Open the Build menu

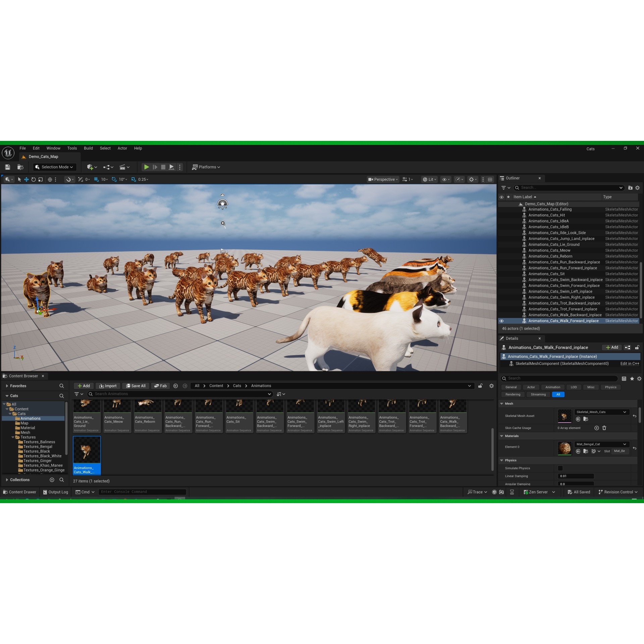pos(88,148)
